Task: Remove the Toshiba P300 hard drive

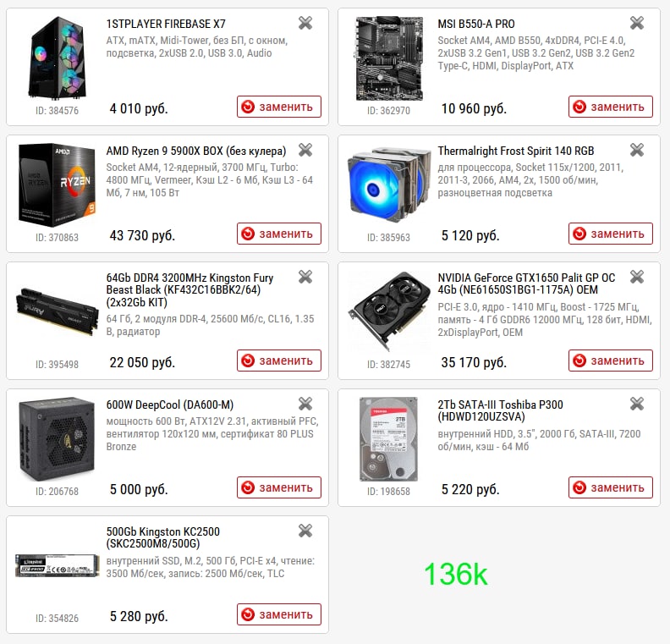Action: coord(637,404)
